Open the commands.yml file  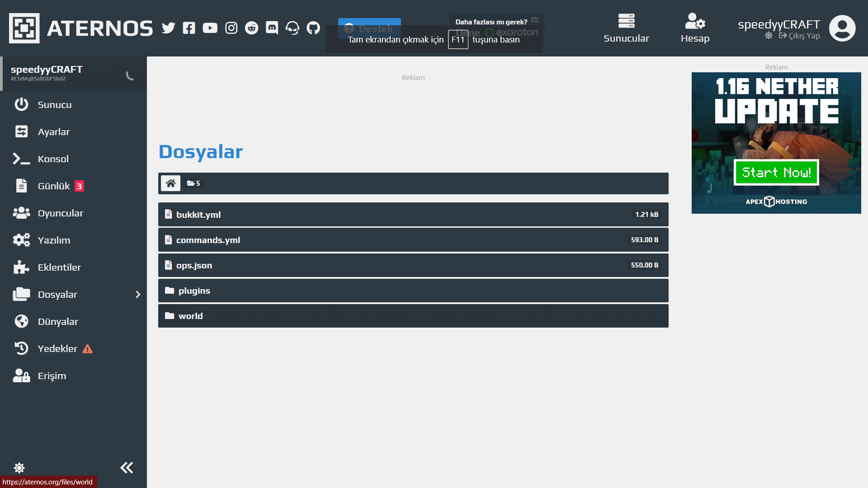pyautogui.click(x=413, y=240)
